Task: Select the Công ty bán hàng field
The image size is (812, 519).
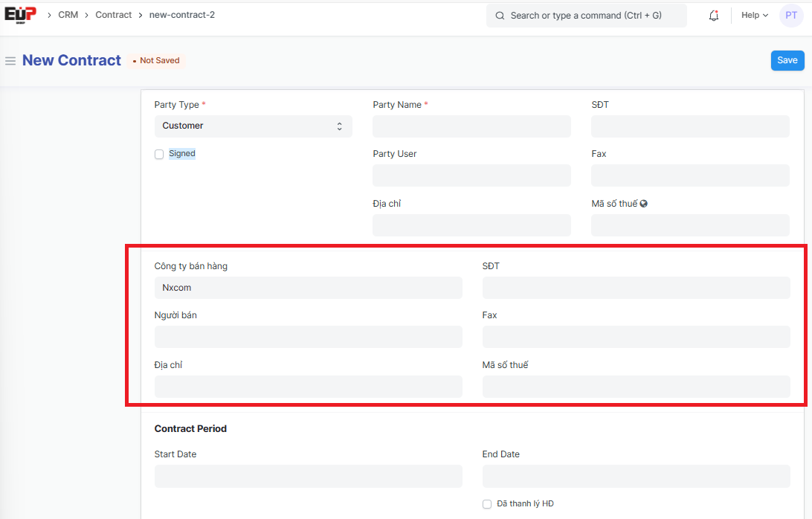Action: [x=308, y=288]
